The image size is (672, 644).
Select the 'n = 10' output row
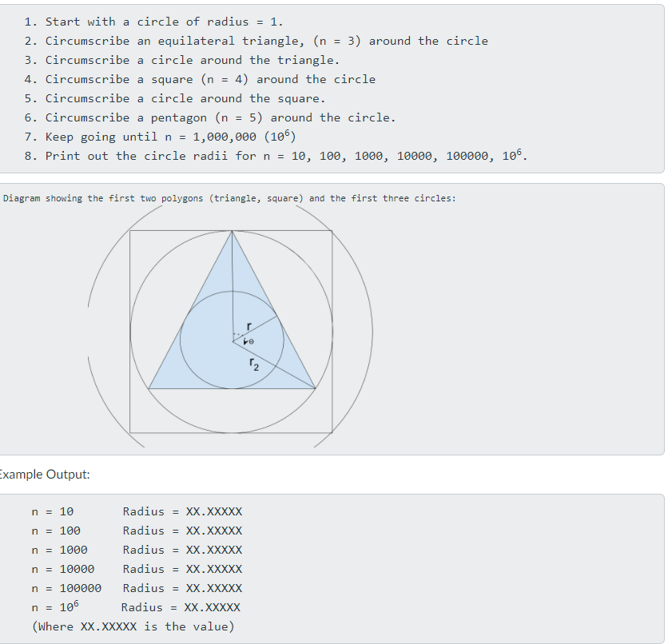click(x=136, y=511)
